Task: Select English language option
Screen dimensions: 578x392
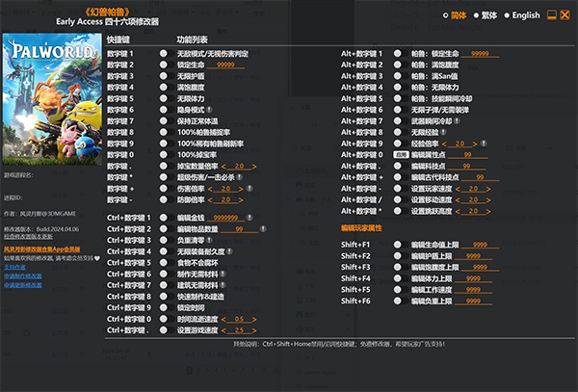Action: tap(522, 15)
